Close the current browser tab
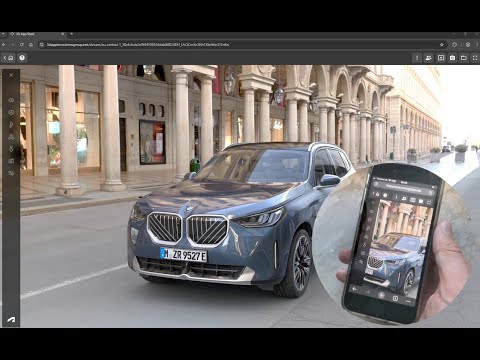Screen dimensions: 480x360 62,34
